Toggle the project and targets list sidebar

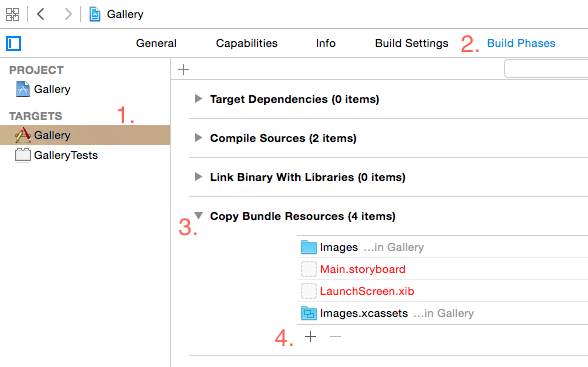pos(14,43)
